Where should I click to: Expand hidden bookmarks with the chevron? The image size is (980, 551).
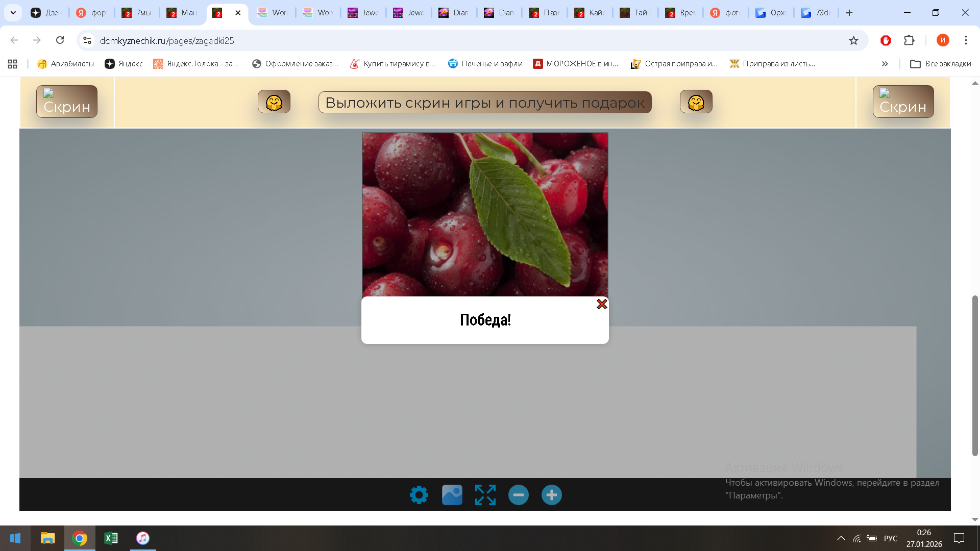pyautogui.click(x=885, y=64)
